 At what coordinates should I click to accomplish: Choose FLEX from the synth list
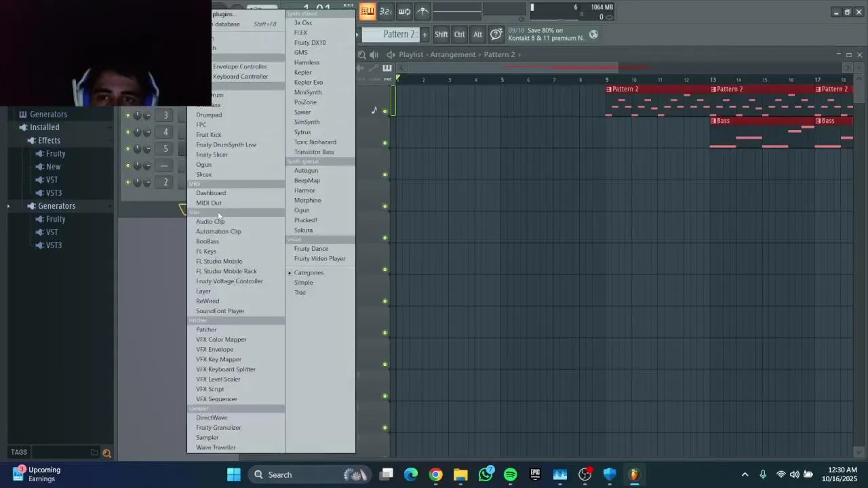point(300,33)
